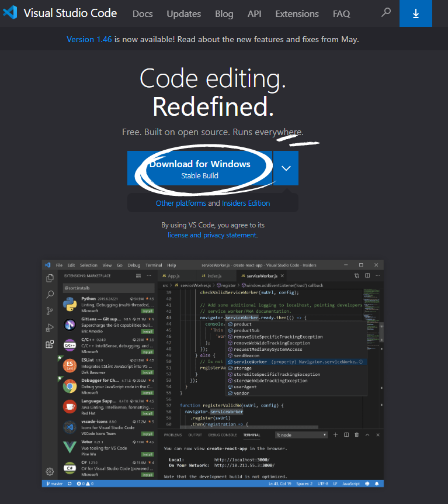Open the FAQ nav item

pos(341,14)
